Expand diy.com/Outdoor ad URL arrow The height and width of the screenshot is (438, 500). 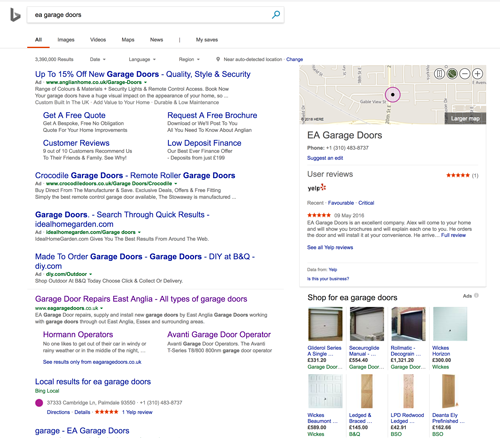click(90, 274)
